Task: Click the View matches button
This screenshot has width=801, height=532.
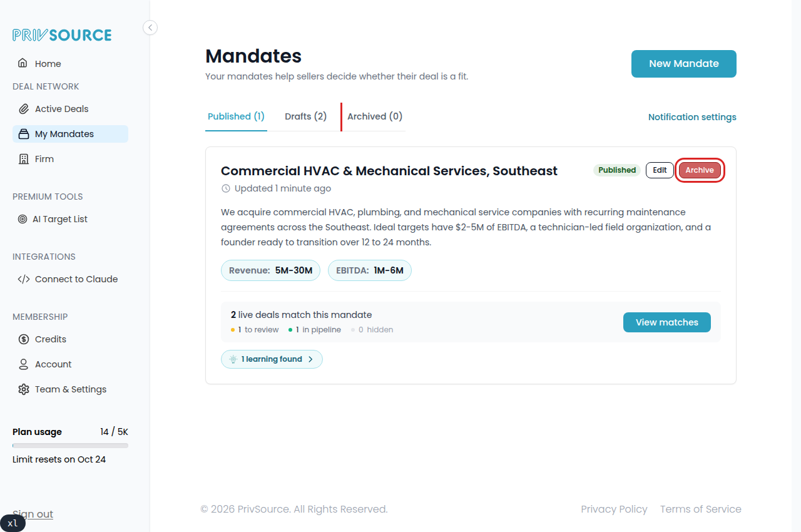Action: (x=666, y=322)
